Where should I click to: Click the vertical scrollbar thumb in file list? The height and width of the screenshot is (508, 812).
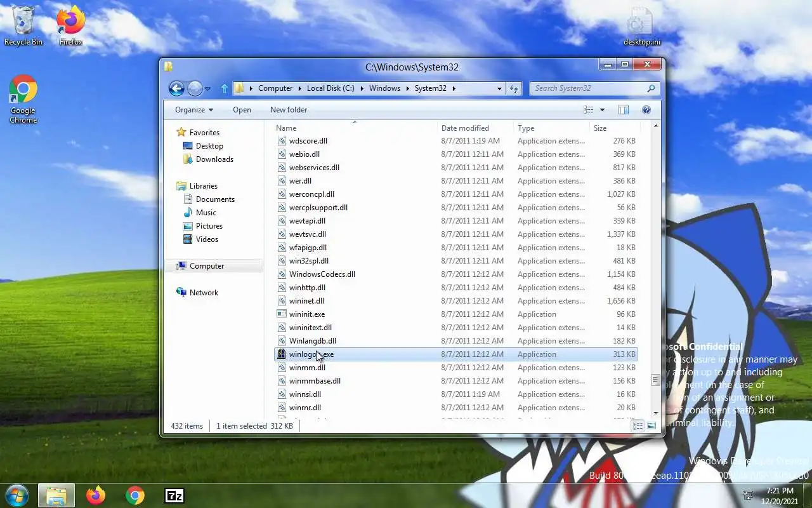[x=655, y=380]
